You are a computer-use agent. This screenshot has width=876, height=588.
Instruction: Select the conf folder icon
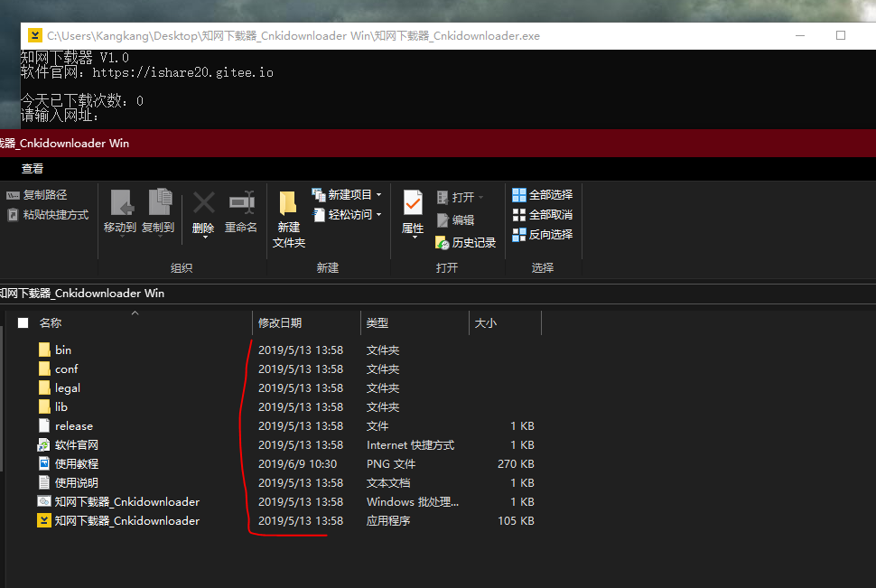[x=44, y=369]
